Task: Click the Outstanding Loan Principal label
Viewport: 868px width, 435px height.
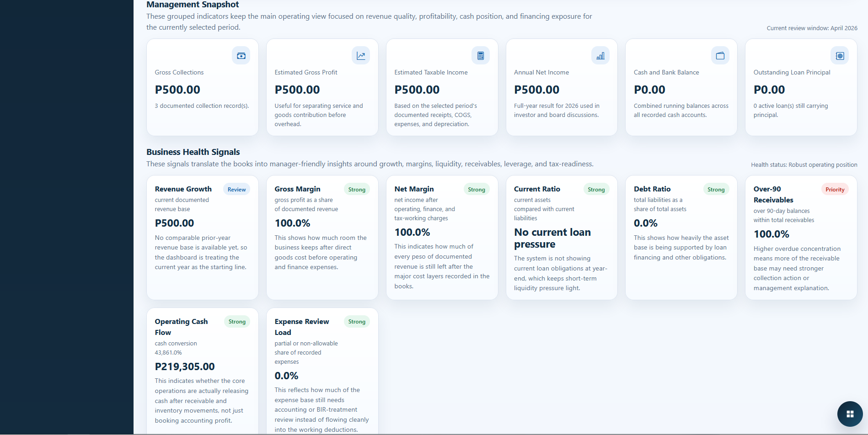Action: (792, 73)
